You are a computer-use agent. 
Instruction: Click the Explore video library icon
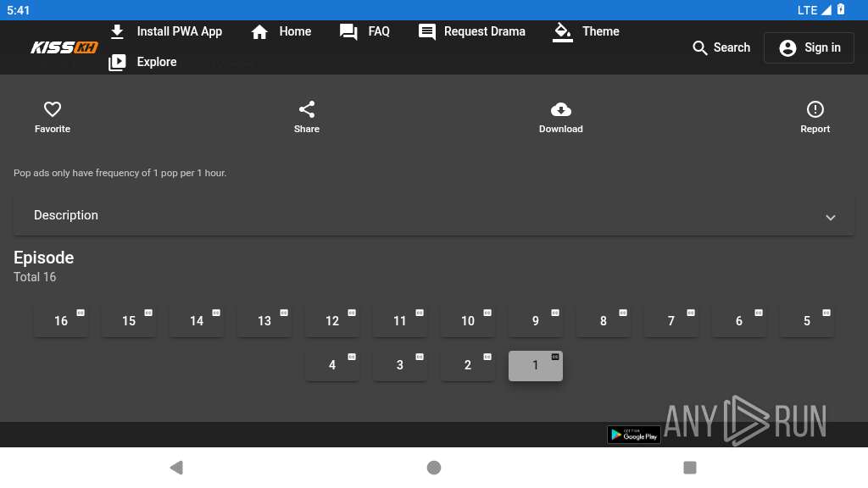pos(117,62)
